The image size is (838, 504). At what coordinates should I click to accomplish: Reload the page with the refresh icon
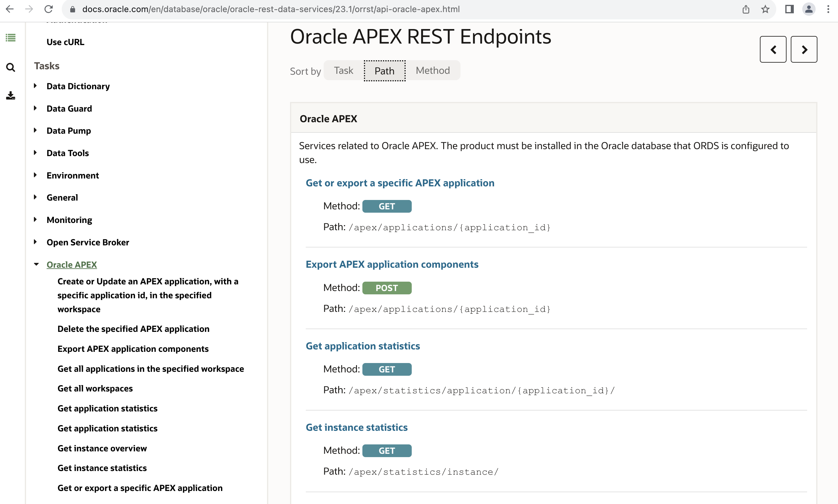pyautogui.click(x=49, y=9)
